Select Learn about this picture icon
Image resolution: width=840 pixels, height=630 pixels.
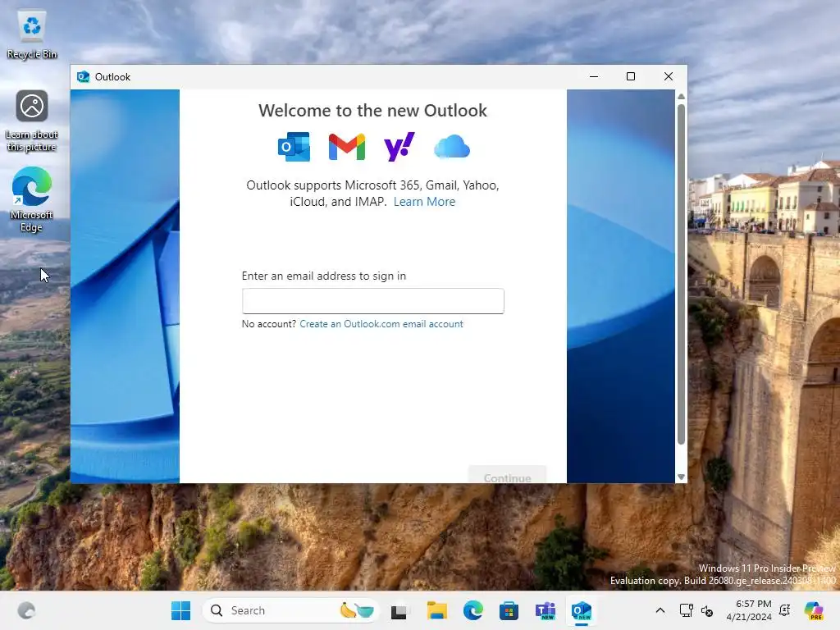tap(32, 121)
